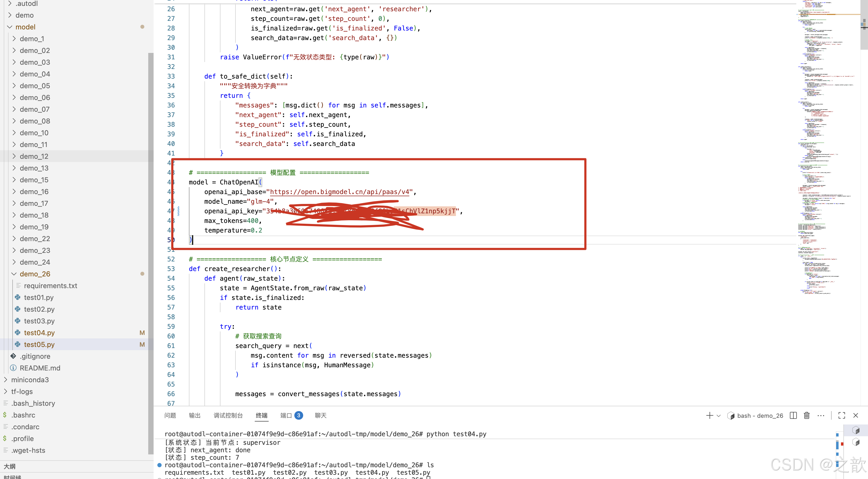Close the bottom terminal panel

point(855,415)
